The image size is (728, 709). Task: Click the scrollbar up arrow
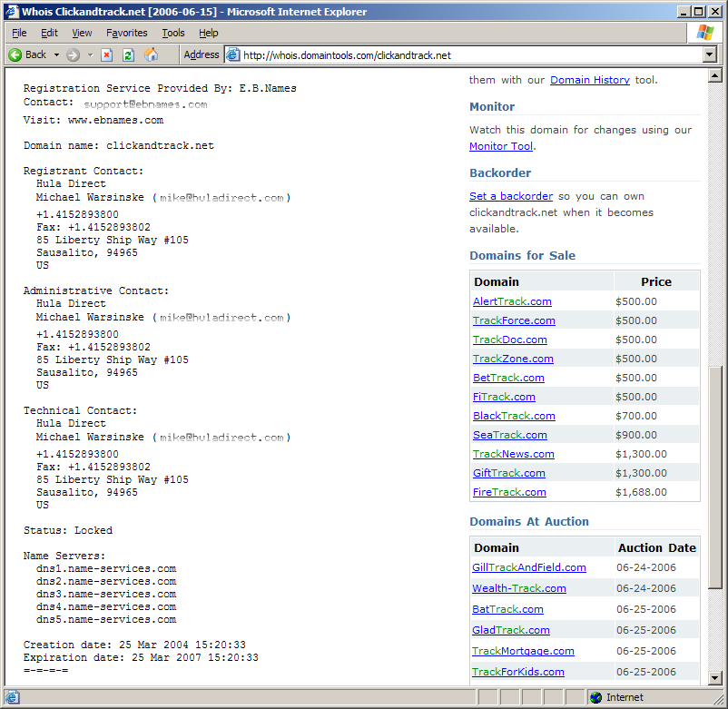[714, 75]
